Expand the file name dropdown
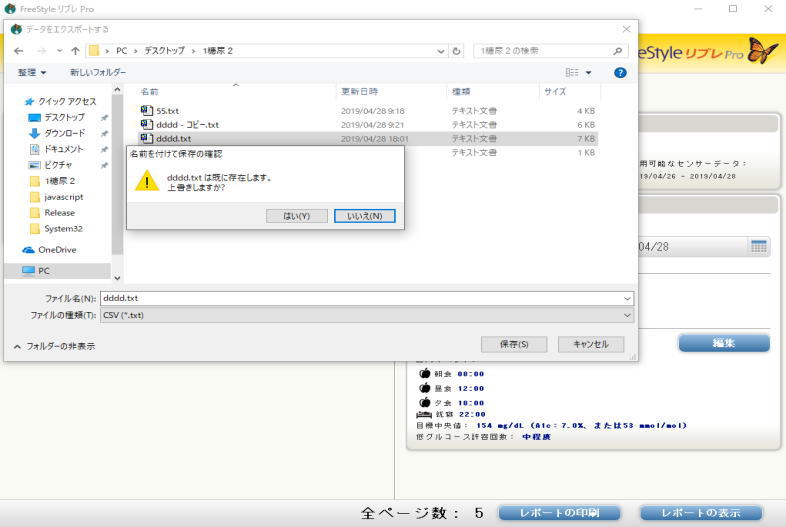Image resolution: width=786 pixels, height=527 pixels. click(627, 298)
